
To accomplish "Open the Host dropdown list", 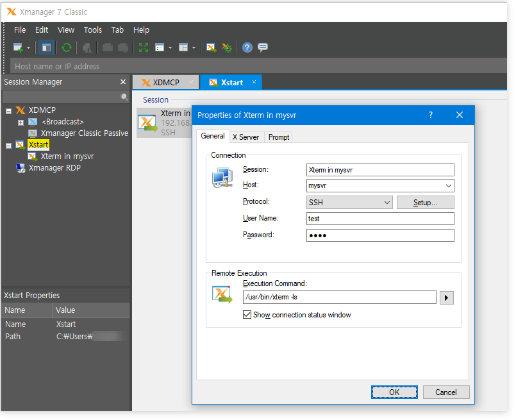I will (x=447, y=186).
